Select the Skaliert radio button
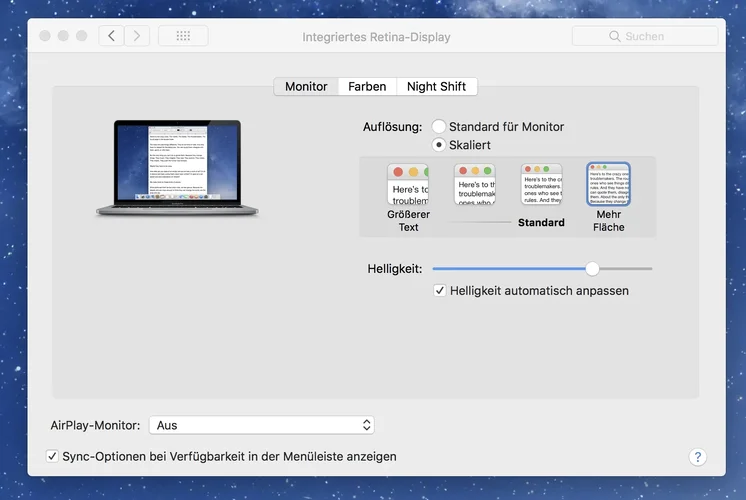 [x=439, y=145]
